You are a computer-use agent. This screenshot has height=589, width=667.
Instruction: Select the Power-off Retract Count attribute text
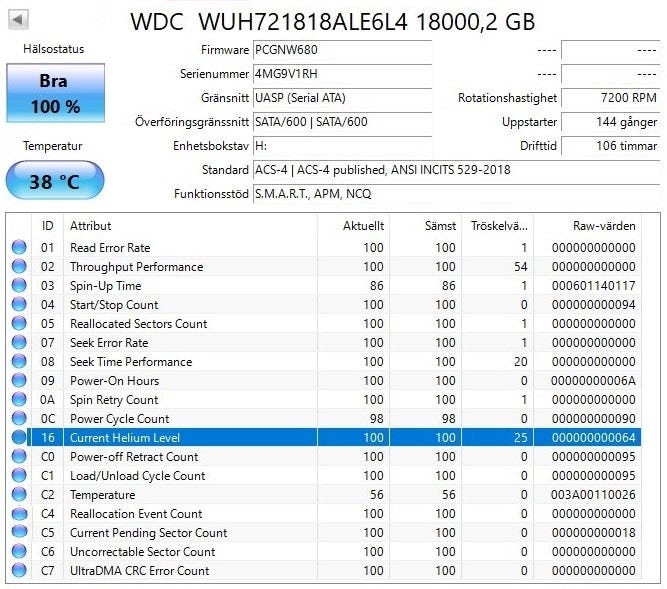tap(134, 457)
